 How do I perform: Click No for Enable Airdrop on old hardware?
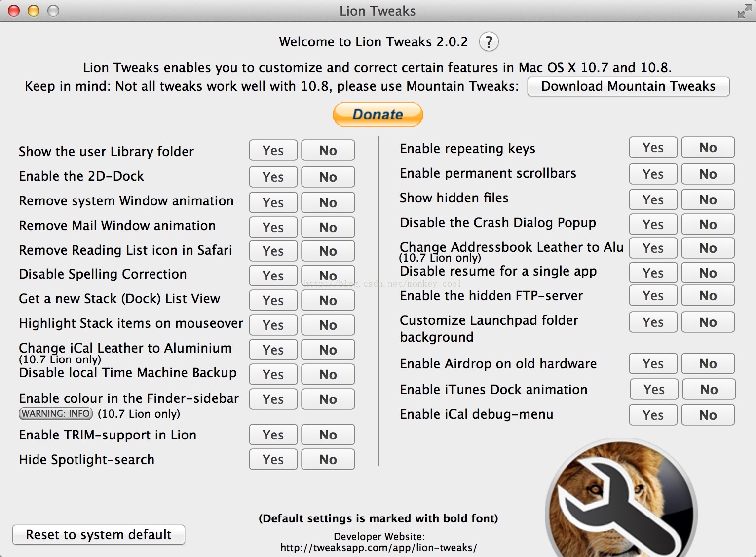coord(708,364)
